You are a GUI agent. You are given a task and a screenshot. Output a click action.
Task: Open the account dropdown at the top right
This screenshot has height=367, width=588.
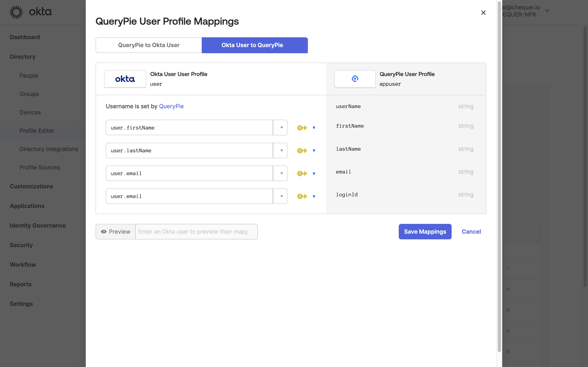click(x=547, y=11)
